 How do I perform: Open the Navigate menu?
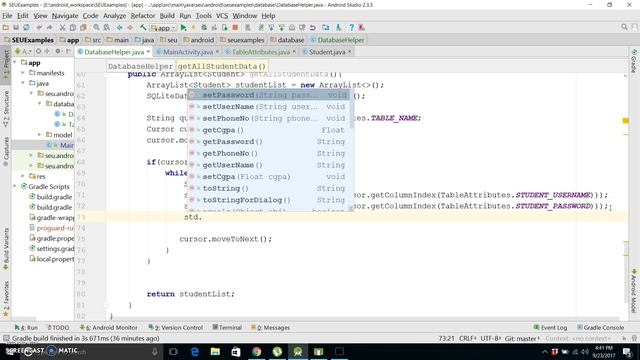(64, 16)
